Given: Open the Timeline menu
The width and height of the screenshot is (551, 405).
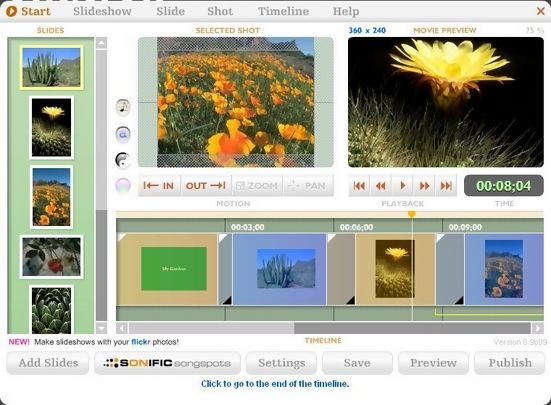Looking at the screenshot, I should pos(283,11).
